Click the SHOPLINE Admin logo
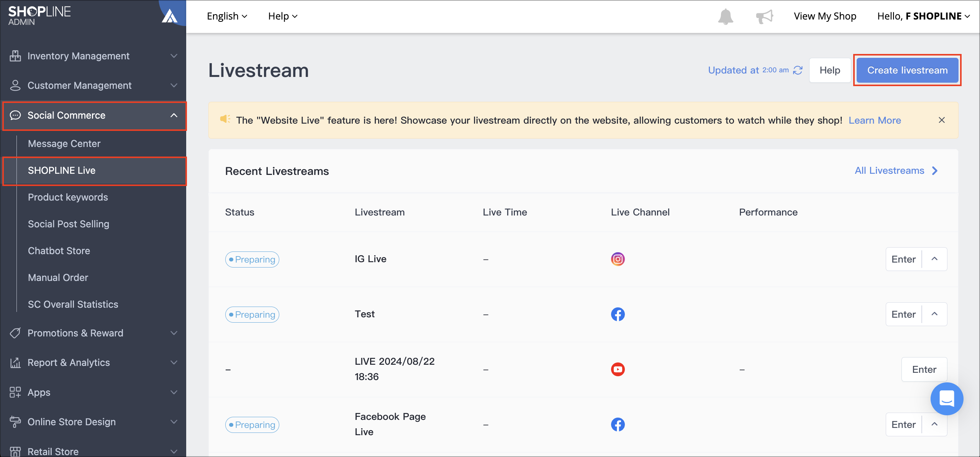This screenshot has height=457, width=980. coord(39,16)
